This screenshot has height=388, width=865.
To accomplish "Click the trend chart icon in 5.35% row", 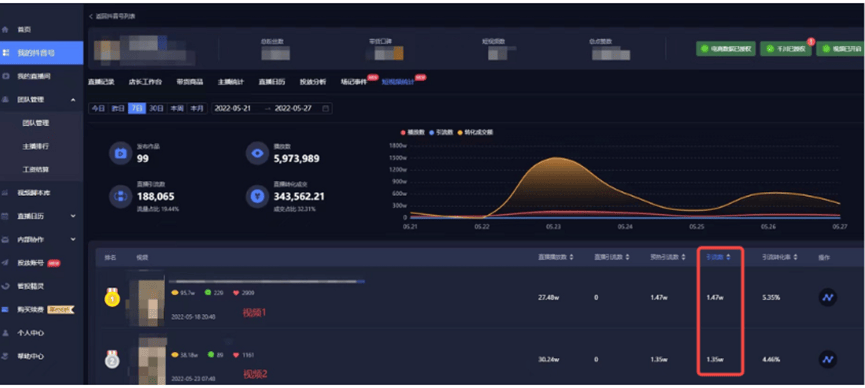I will click(827, 297).
